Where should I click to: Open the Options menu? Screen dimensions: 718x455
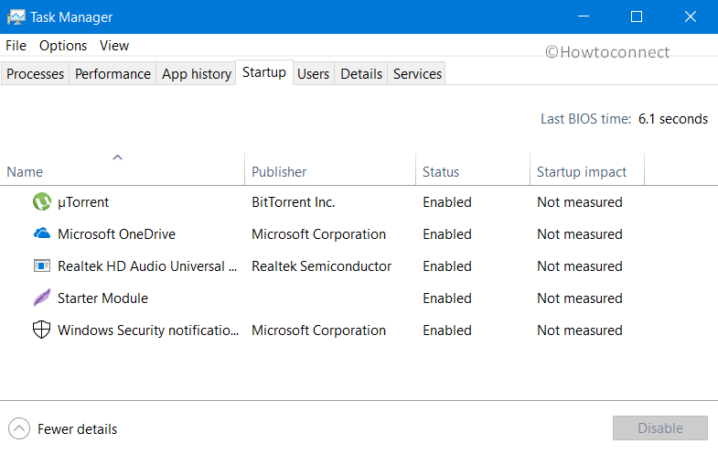63,46
